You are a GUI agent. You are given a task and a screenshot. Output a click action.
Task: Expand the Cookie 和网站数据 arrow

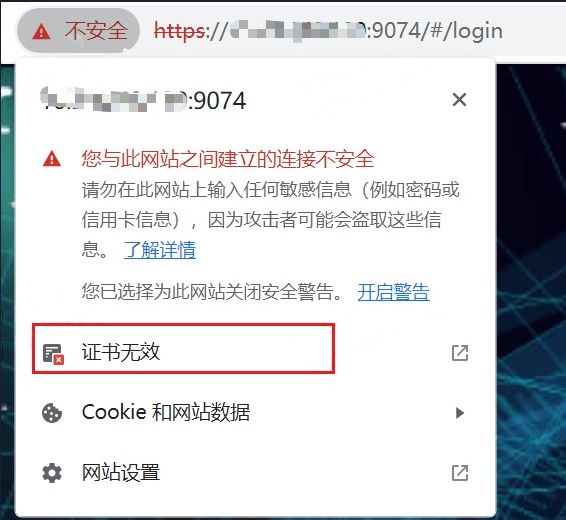point(460,413)
